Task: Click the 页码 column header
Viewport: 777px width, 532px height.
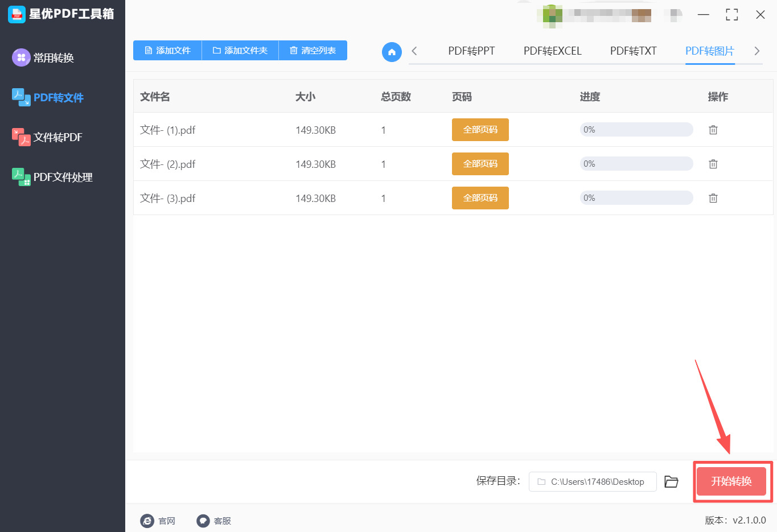Action: pyautogui.click(x=462, y=97)
